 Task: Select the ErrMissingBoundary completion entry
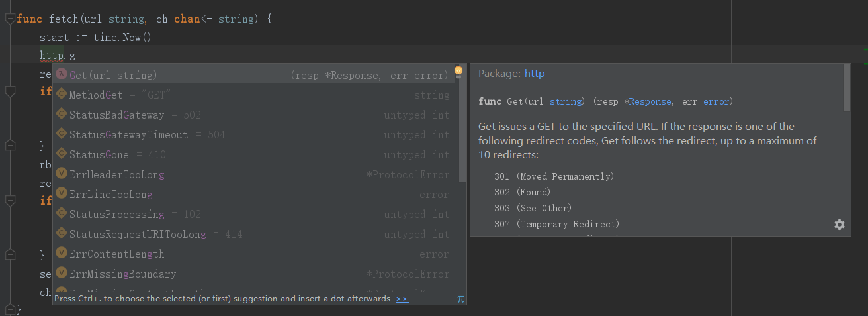click(122, 274)
